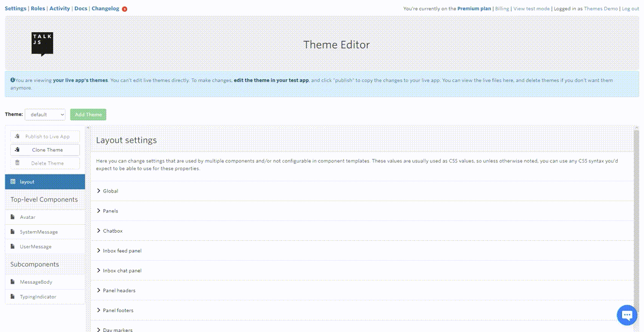
Task: Open the SystemMessage component
Action: pyautogui.click(x=45, y=232)
